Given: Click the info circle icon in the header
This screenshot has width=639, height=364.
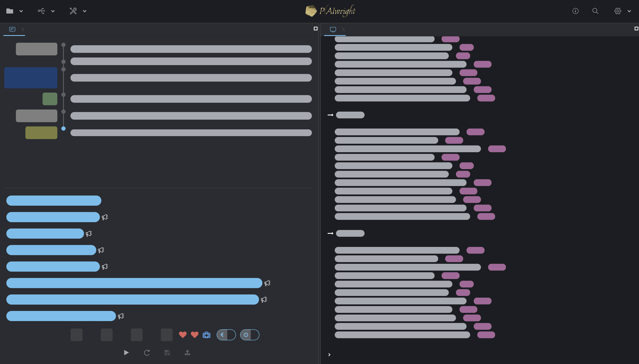Looking at the screenshot, I should [x=575, y=11].
